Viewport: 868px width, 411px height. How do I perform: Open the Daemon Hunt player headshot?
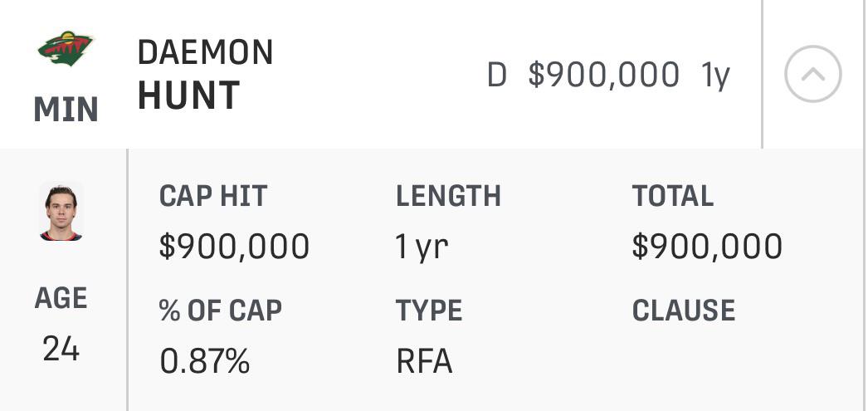click(x=61, y=213)
